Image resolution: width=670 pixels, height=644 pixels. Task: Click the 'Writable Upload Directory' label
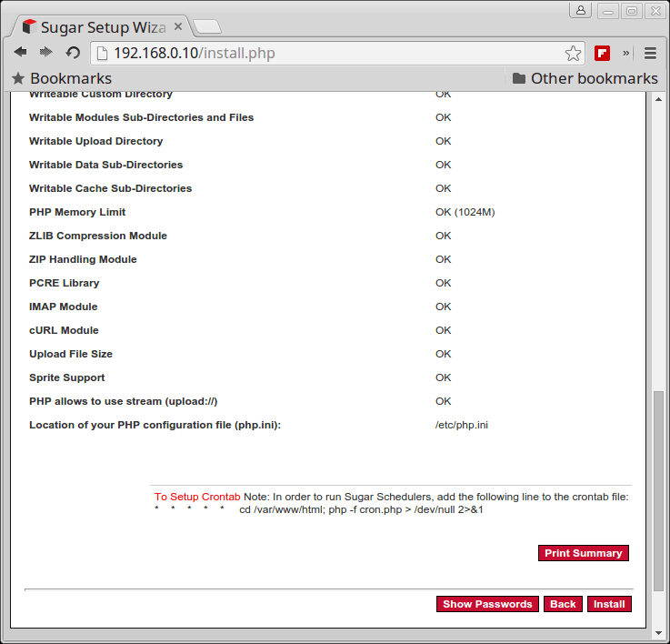click(95, 141)
